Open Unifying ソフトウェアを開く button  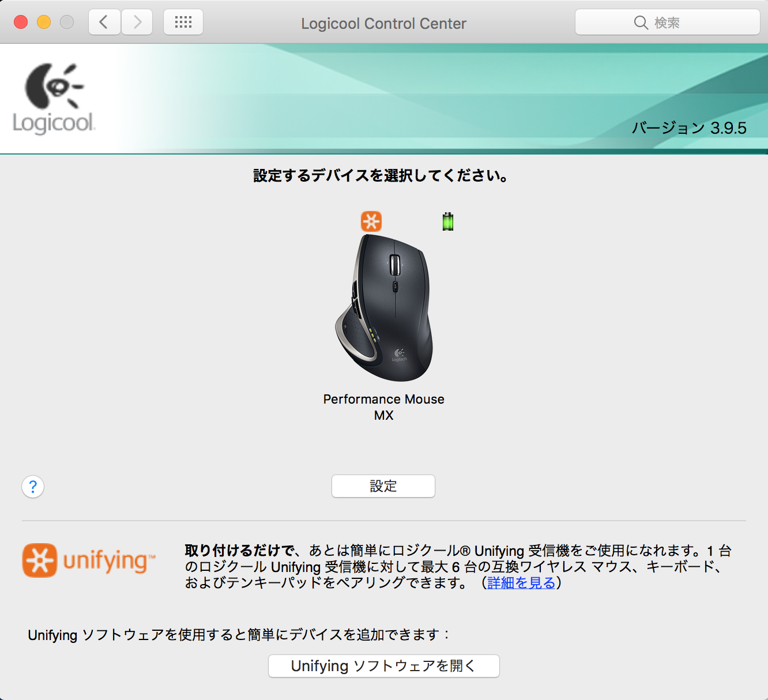pyautogui.click(x=384, y=666)
